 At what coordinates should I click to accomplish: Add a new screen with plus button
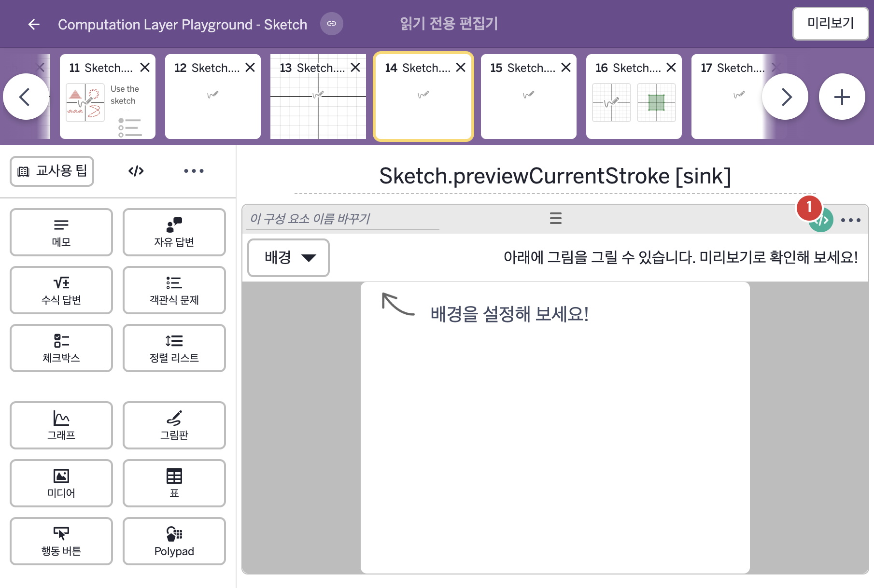842,97
